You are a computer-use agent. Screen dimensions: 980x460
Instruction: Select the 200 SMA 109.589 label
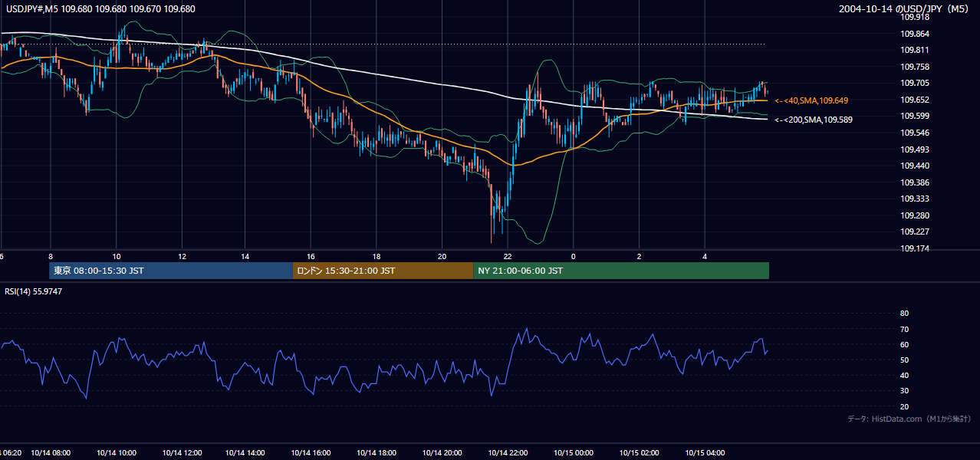814,120
